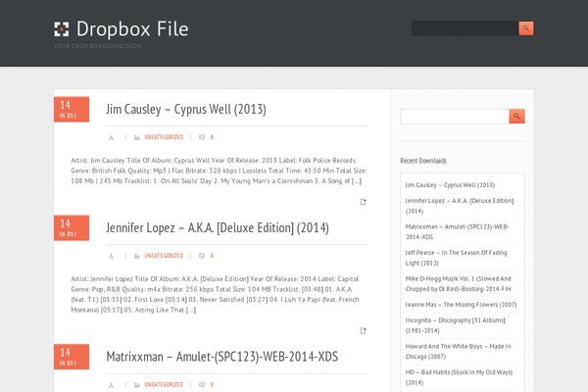The width and height of the screenshot is (588, 392).
Task: Open Uncategorized category under Jennifer Lopez post
Action: coord(164,256)
